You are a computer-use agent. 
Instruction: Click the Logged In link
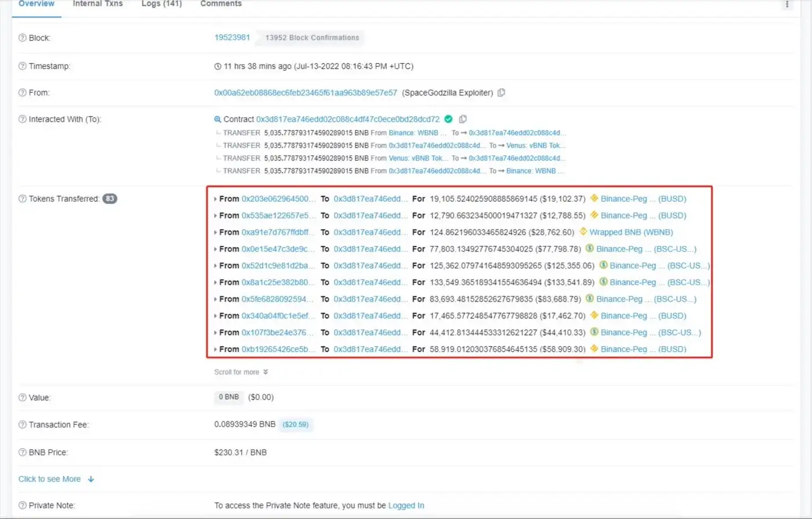[406, 506]
